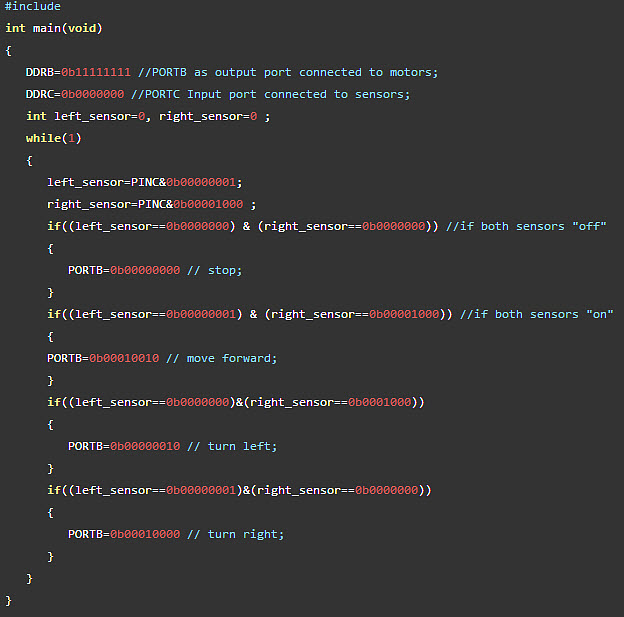Click the "// stop;" comment
624x617 pixels.
(214, 270)
